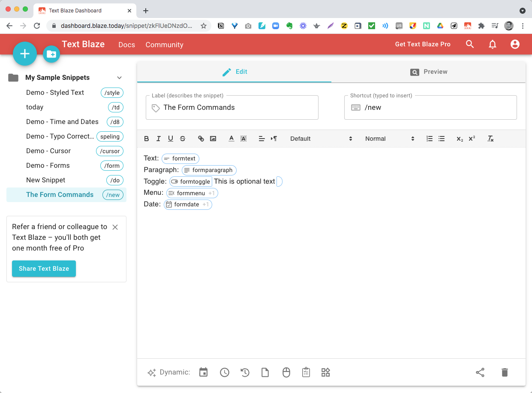The width and height of the screenshot is (532, 393).
Task: Open a new browser tab
Action: 146,10
